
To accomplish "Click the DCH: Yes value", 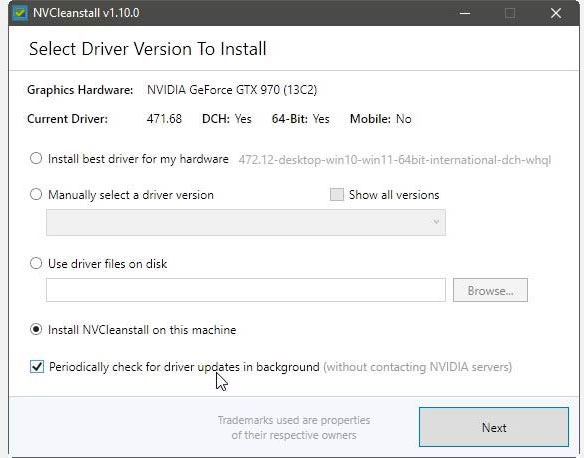I will (226, 119).
